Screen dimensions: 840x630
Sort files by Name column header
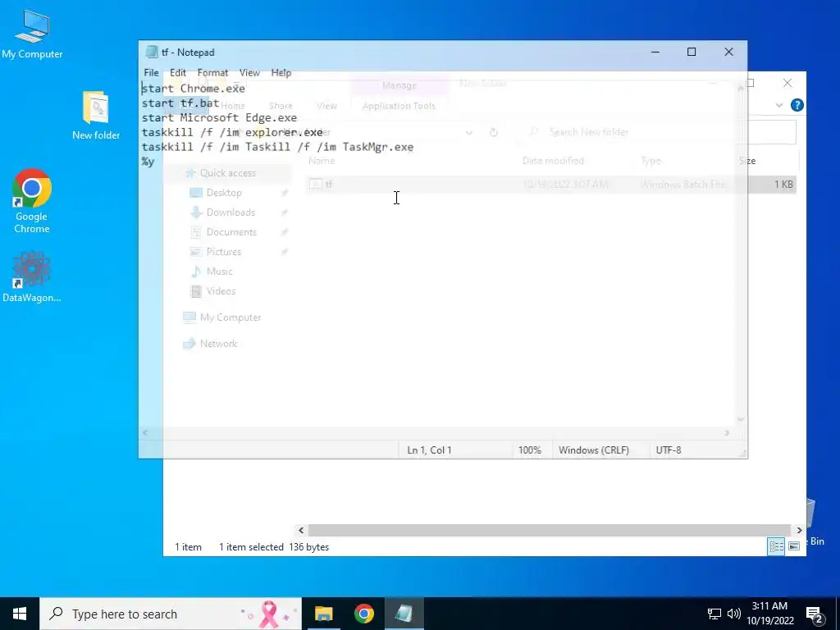(x=322, y=161)
